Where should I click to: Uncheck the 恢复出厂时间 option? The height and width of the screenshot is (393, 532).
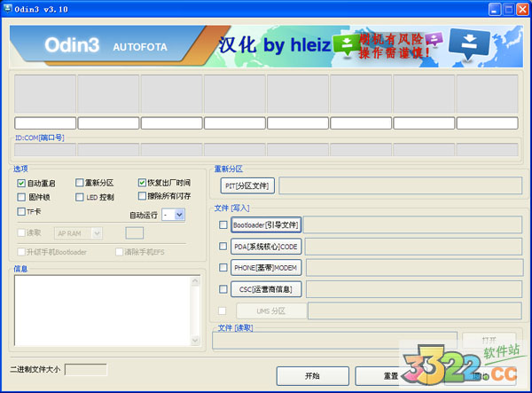[142, 183]
